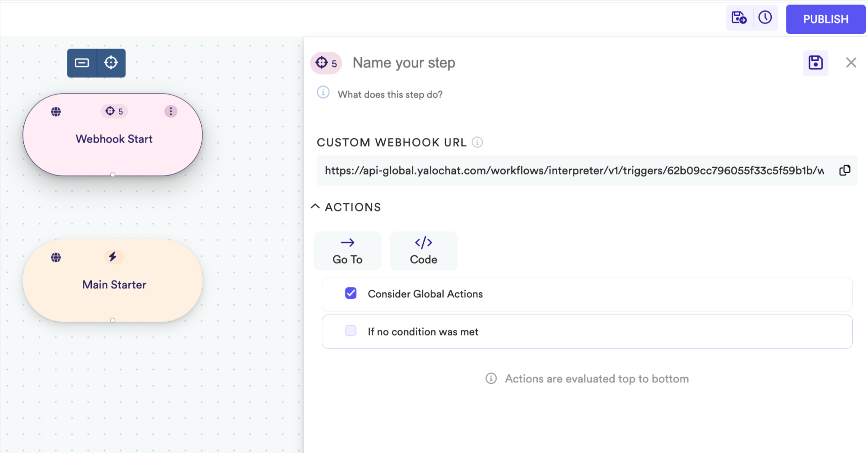Click info icon beside Custom Webhook URL
The image size is (868, 453).
pos(477,142)
